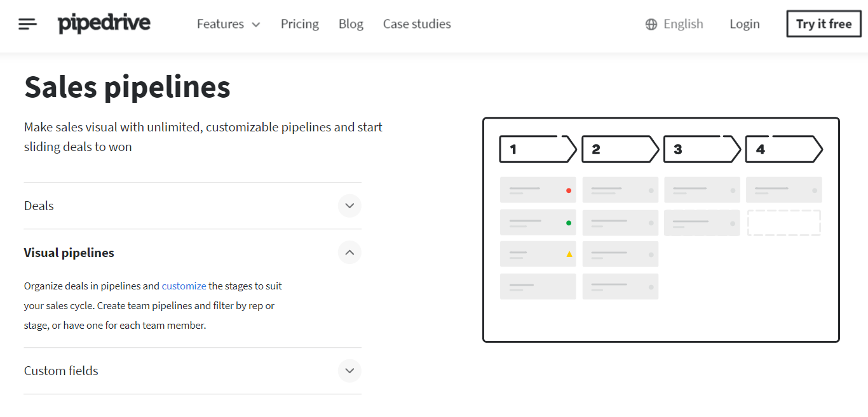The width and height of the screenshot is (868, 417).
Task: Click the Try it free button
Action: 824,24
